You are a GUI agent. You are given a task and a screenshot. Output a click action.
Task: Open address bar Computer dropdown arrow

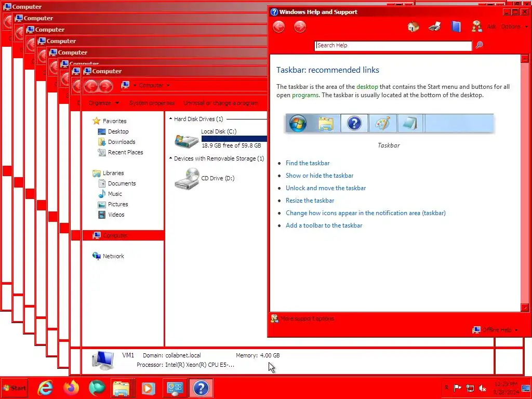[168, 86]
